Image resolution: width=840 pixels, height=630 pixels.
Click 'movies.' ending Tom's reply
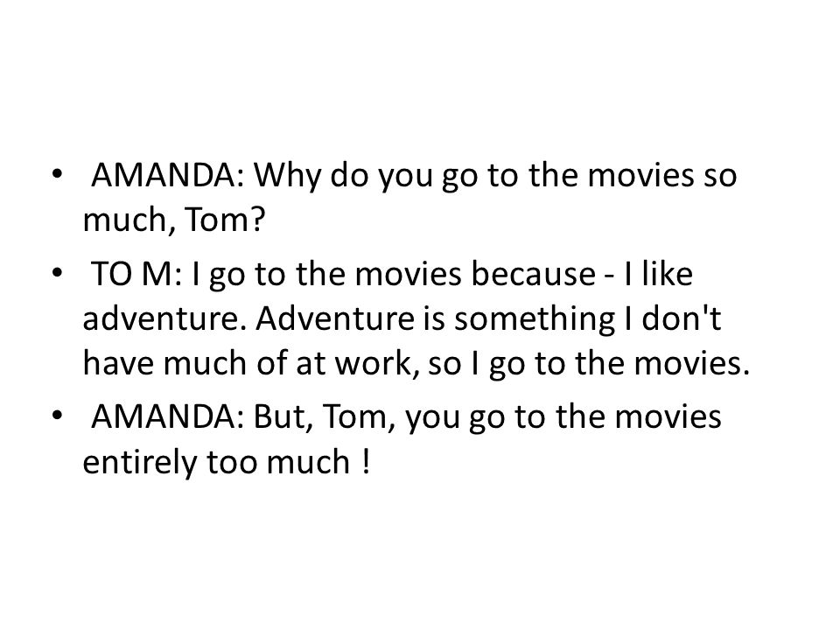pos(692,363)
